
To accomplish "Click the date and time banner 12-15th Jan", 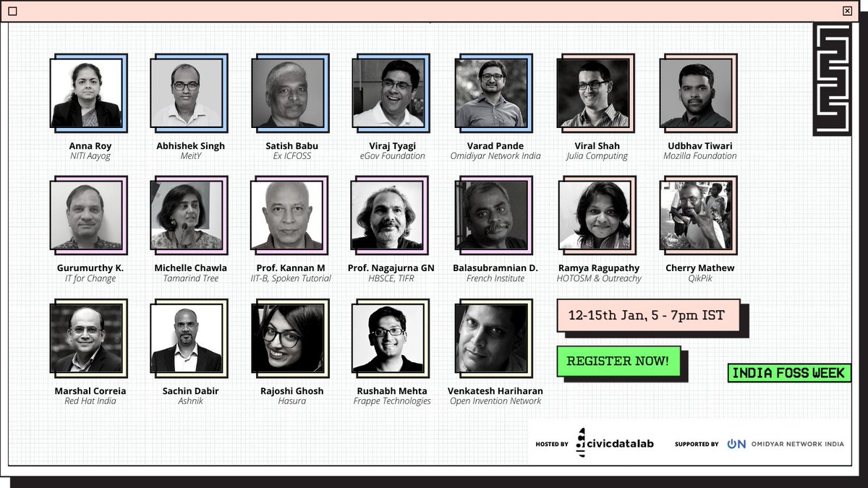I will (647, 316).
